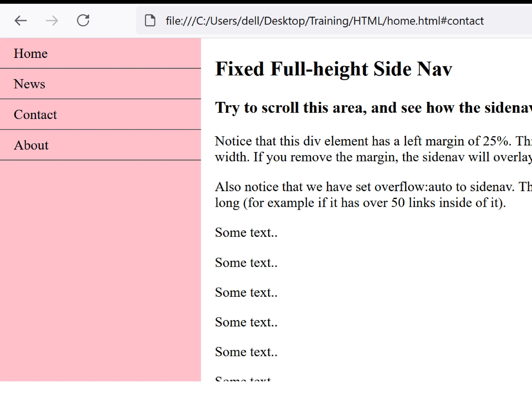
Task: Click the address bar URL text
Action: 324,21
